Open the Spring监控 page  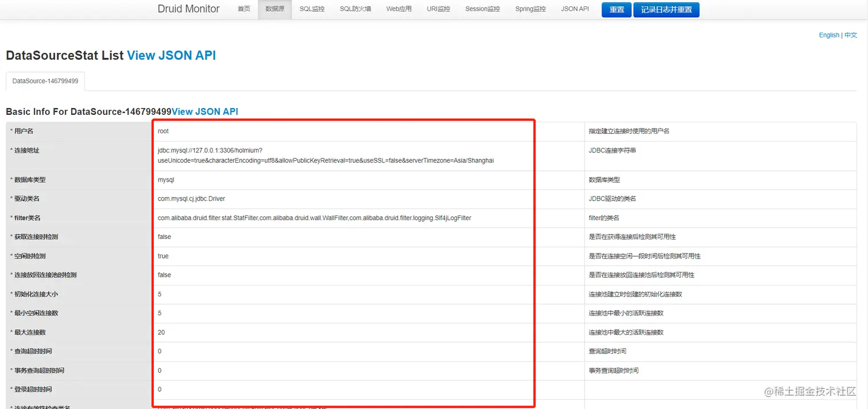point(530,9)
